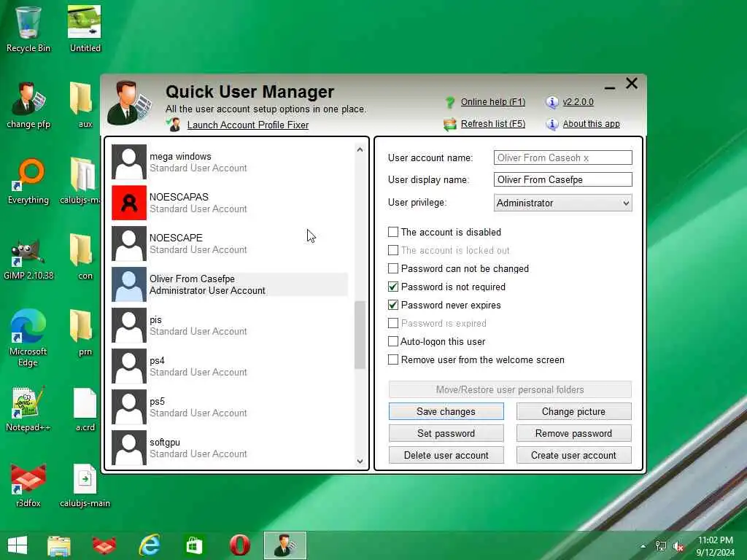Select the pis user account
The image size is (747, 560).
(230, 325)
